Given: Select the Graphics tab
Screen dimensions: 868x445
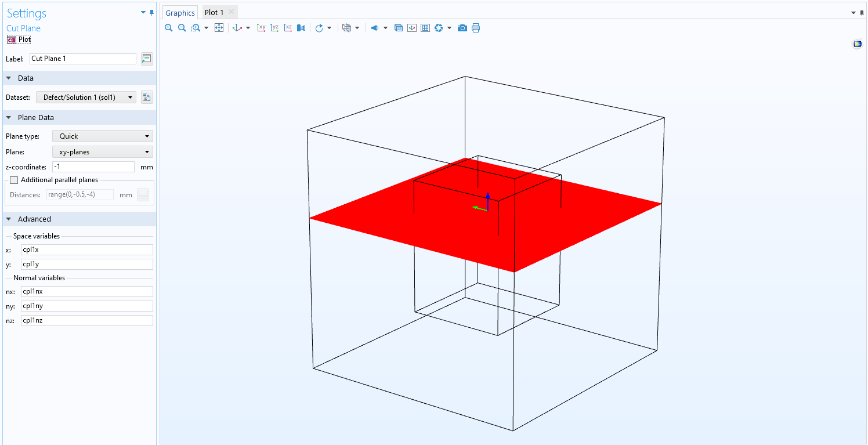Looking at the screenshot, I should click(180, 13).
